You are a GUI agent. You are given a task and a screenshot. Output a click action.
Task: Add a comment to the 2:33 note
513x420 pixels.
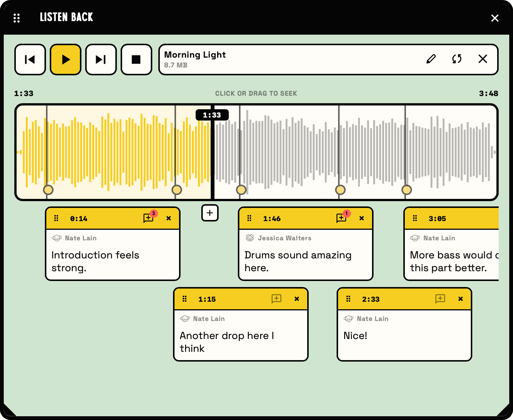coord(440,299)
